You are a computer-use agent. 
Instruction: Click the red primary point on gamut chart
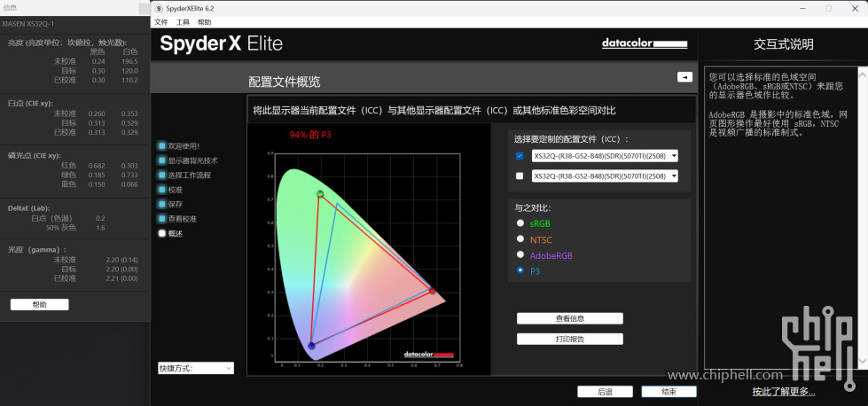pos(432,291)
